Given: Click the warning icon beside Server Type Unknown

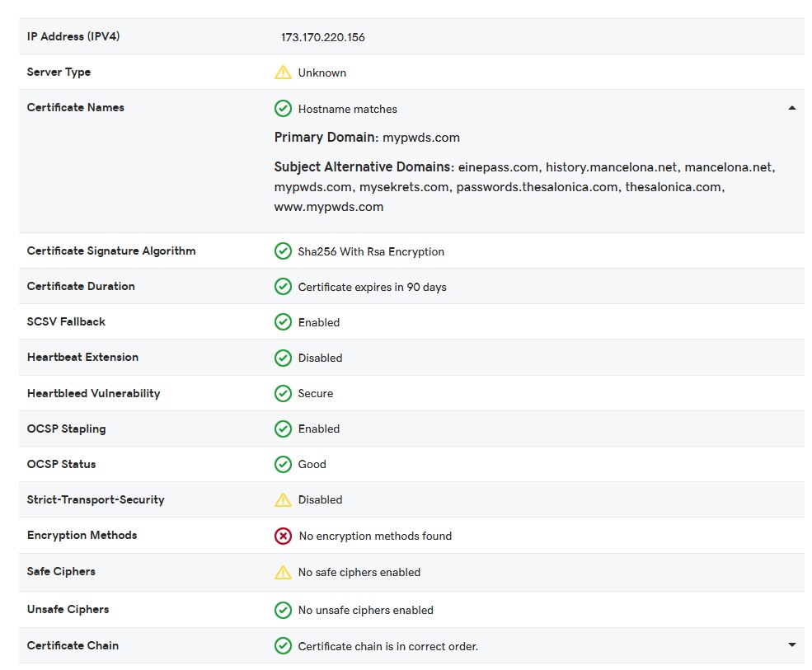Looking at the screenshot, I should click(x=283, y=73).
